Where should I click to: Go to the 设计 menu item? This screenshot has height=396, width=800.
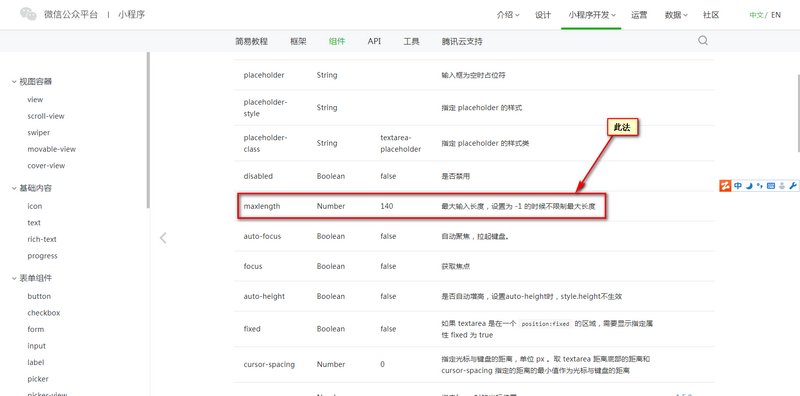coord(543,15)
